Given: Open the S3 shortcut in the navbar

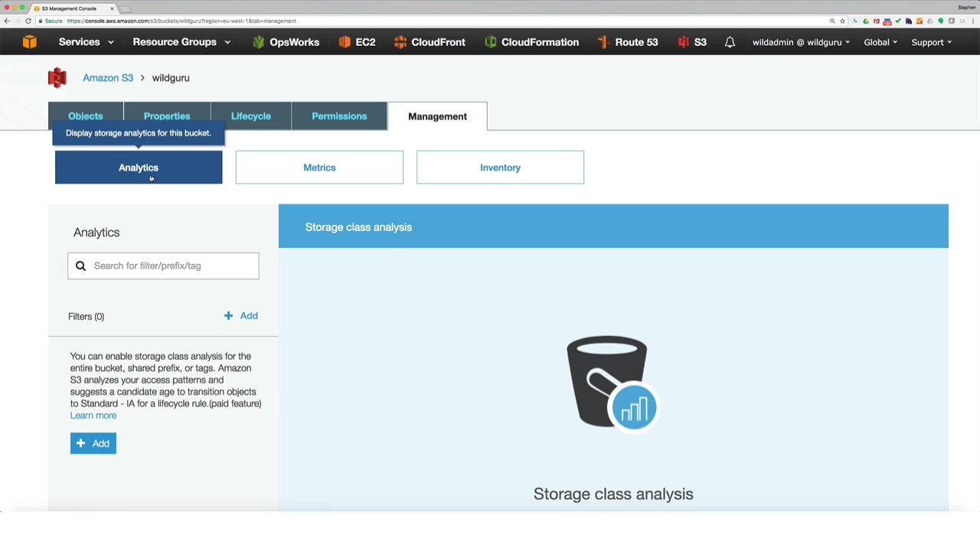Looking at the screenshot, I should (692, 42).
